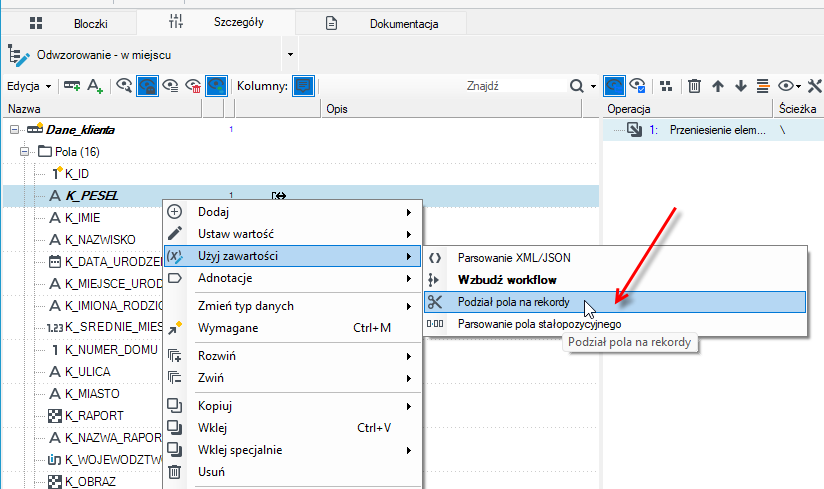Switch to the Dokumentacja tab
This screenshot has height=489, width=824.
pos(382,24)
